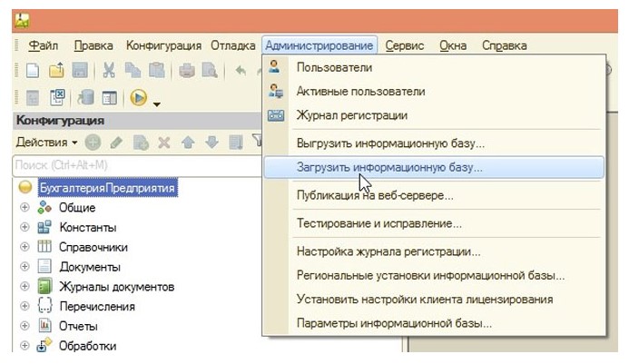Click the Copy object icon in configuration panel

(x=141, y=143)
